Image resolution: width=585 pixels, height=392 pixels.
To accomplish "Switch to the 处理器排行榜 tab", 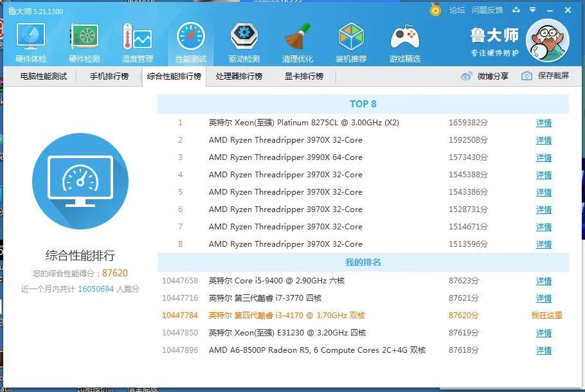I will tap(239, 76).
